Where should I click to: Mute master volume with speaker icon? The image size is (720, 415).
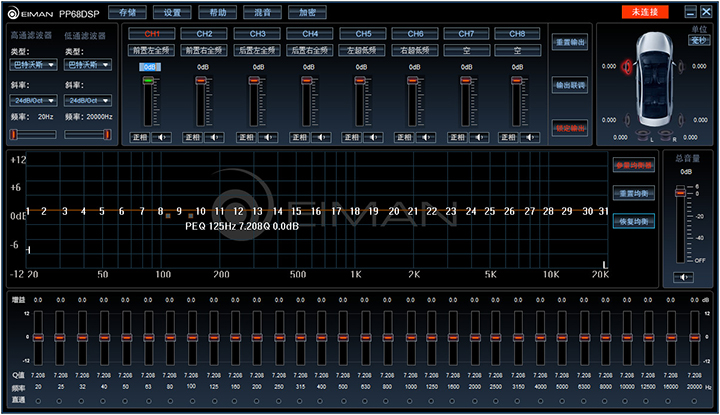683,277
